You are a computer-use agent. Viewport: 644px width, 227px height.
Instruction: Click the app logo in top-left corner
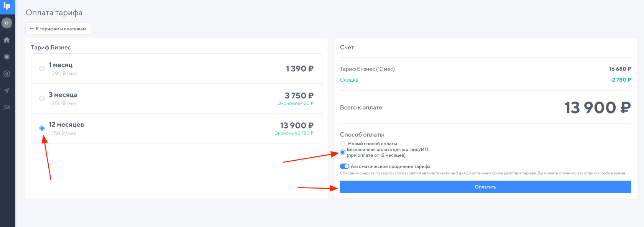7,6
